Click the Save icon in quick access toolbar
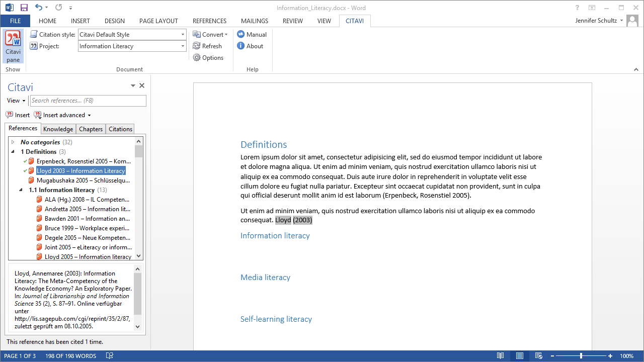This screenshot has height=362, width=644. tap(24, 8)
